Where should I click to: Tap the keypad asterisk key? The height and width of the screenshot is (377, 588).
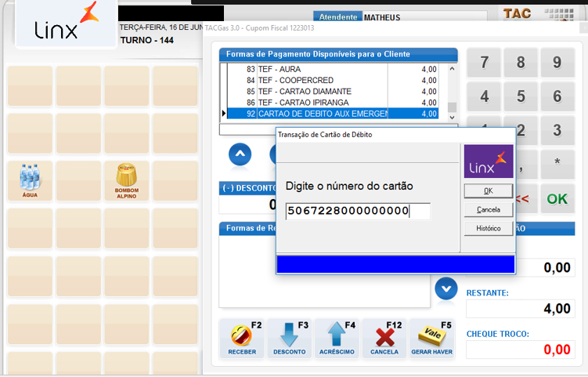[557, 164]
